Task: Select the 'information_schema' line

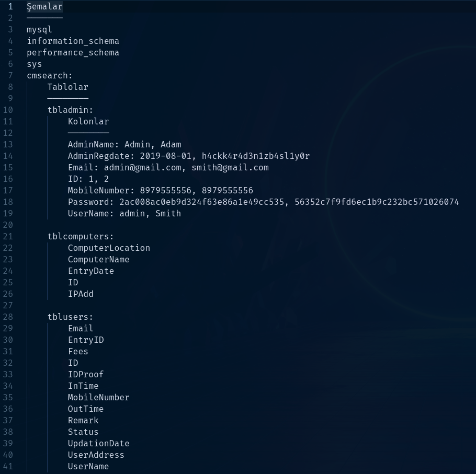Action: (73, 41)
